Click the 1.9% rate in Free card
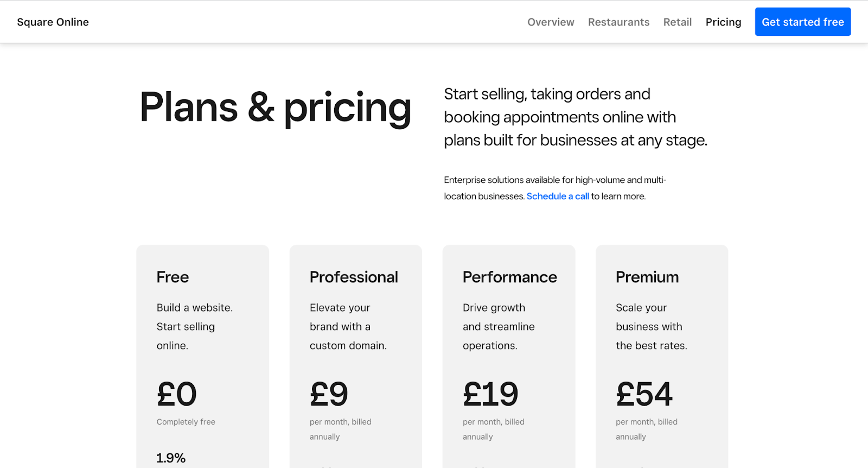Screen dimensions: 868x468 (171, 458)
